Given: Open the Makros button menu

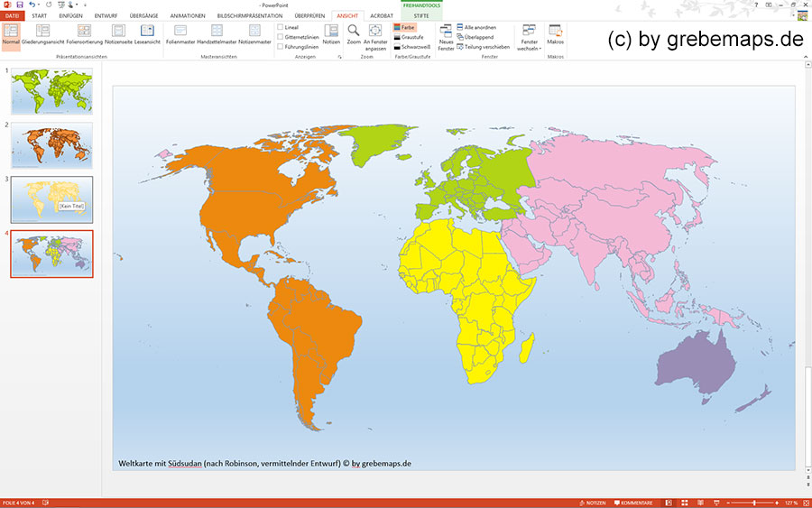Looking at the screenshot, I should pyautogui.click(x=555, y=35).
